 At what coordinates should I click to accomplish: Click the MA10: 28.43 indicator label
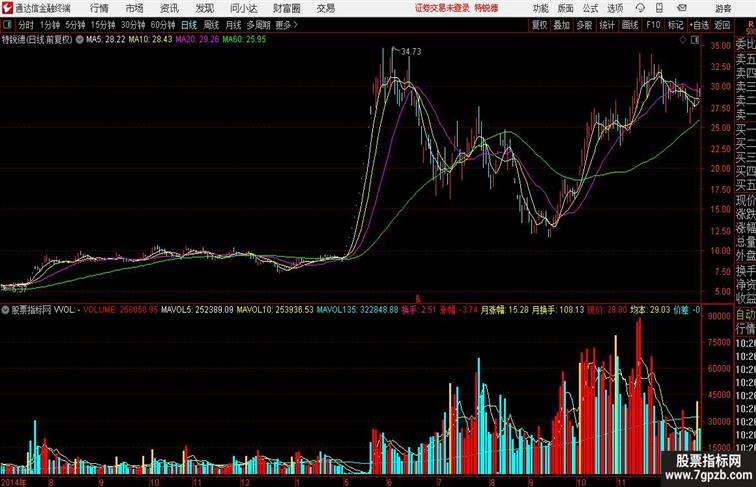point(150,40)
